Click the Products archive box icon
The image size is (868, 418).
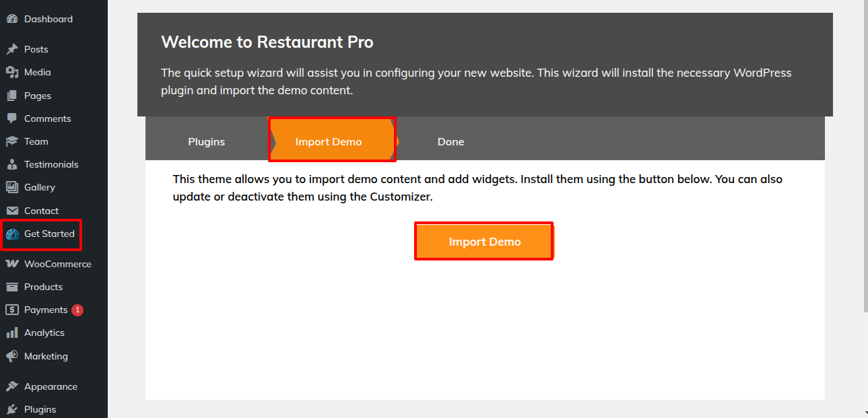pyautogui.click(x=11, y=287)
